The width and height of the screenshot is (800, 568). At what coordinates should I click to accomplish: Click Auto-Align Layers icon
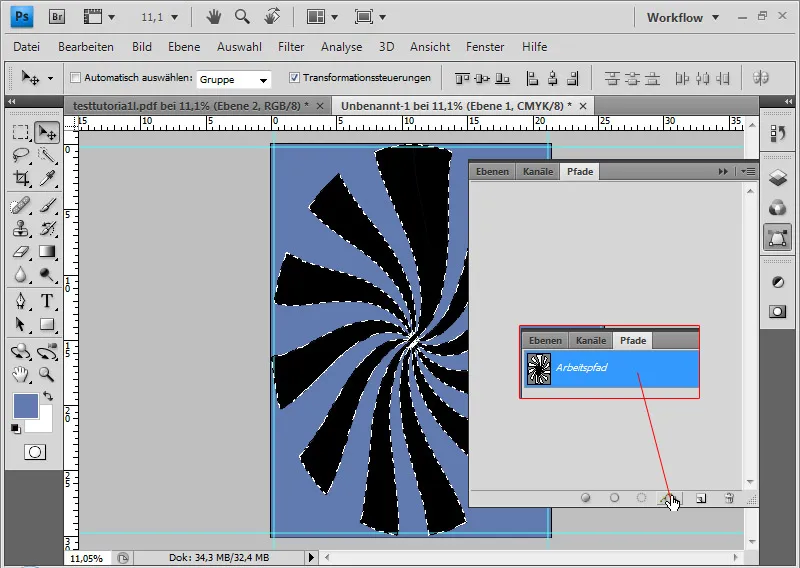tap(760, 78)
